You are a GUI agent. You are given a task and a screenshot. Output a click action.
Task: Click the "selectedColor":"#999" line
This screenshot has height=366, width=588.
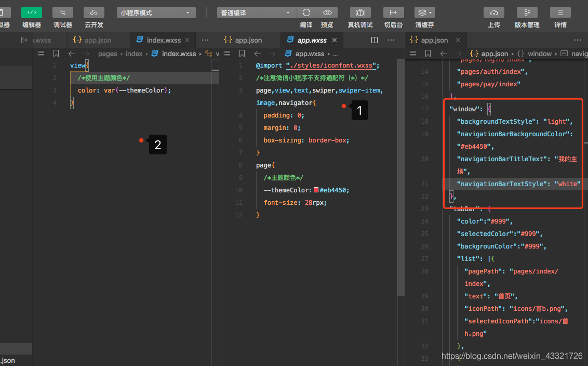tap(500, 234)
